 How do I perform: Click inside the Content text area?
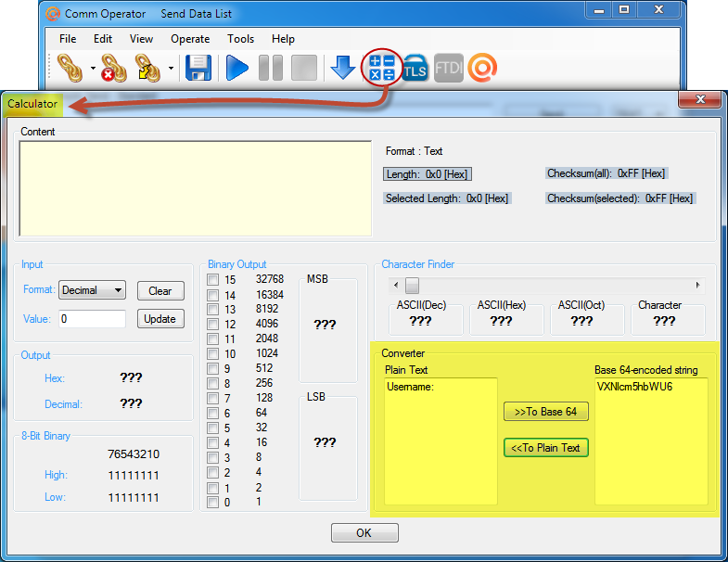tap(196, 188)
